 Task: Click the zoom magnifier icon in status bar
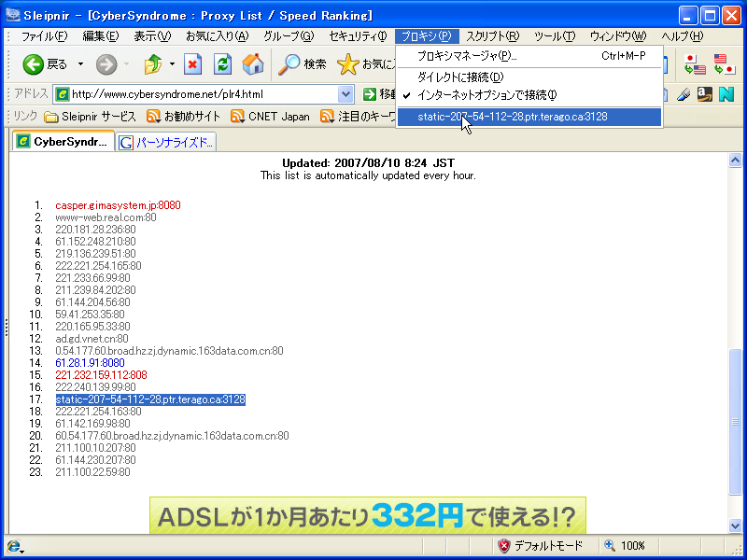[x=610, y=546]
